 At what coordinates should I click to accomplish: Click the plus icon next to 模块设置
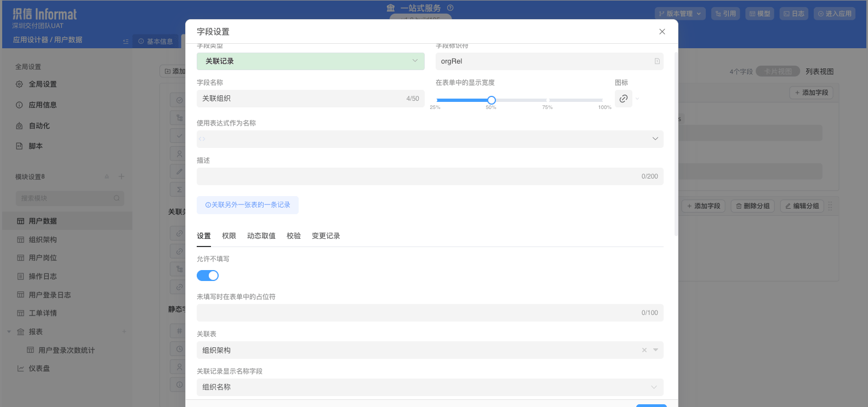[x=122, y=176]
